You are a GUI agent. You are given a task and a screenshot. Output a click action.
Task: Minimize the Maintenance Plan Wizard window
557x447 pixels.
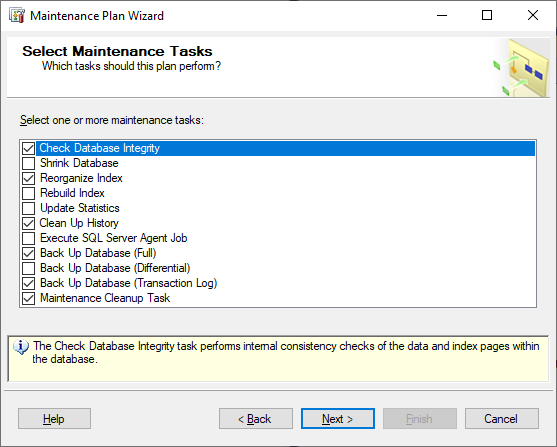coord(442,16)
